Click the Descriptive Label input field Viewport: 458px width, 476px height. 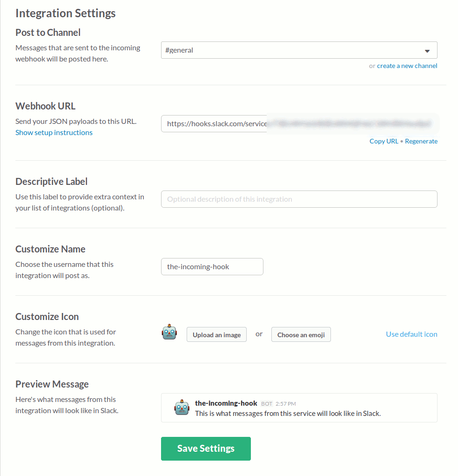(x=299, y=199)
